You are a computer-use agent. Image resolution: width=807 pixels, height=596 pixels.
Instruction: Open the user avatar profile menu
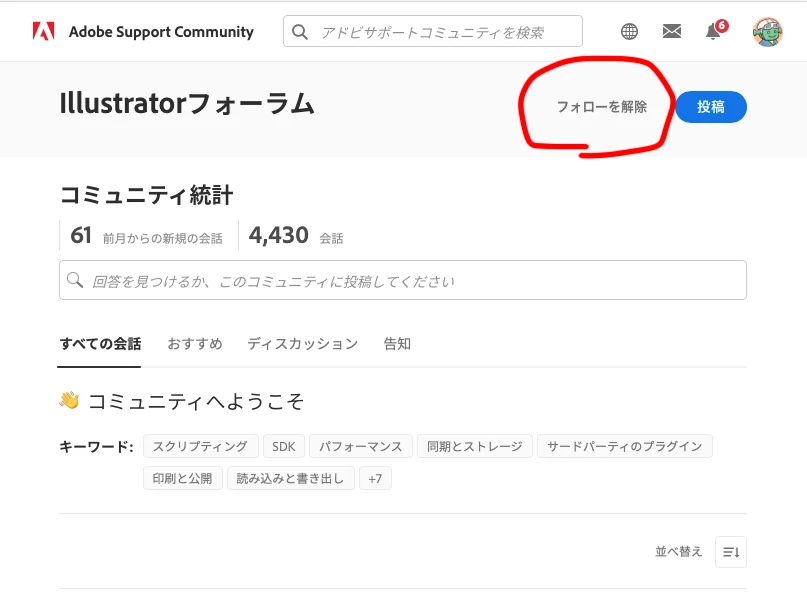pos(767,32)
